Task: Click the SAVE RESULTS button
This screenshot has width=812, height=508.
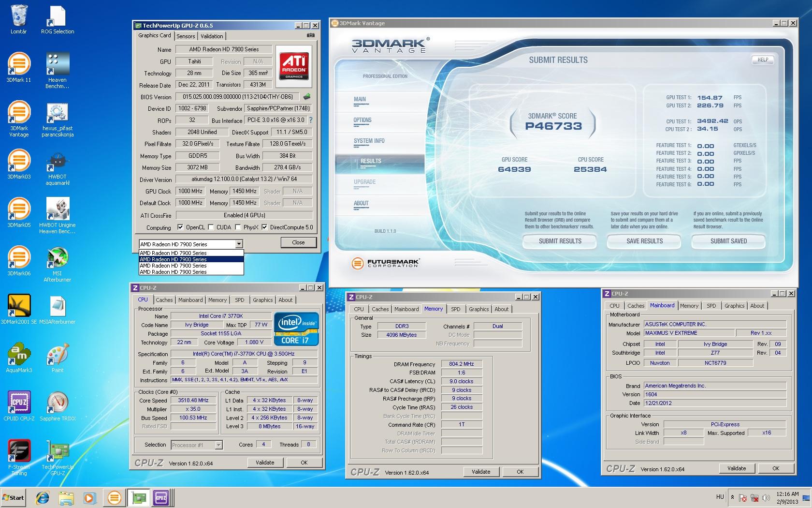Action: click(644, 241)
